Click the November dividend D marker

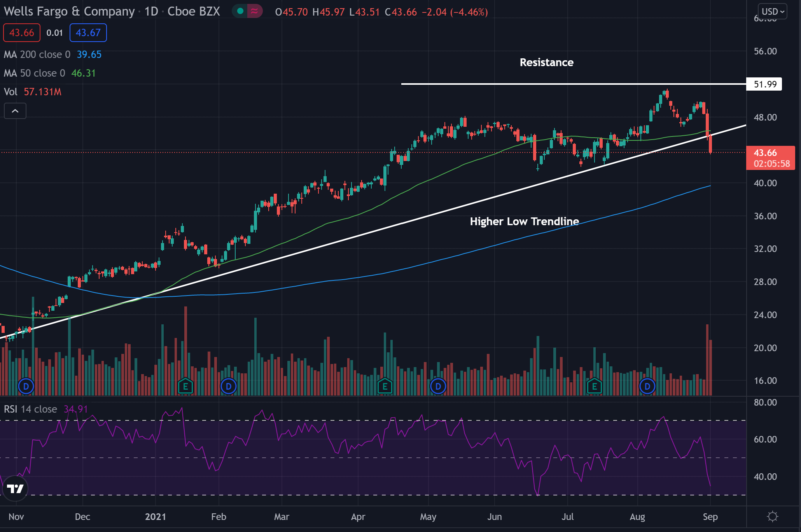coord(26,387)
